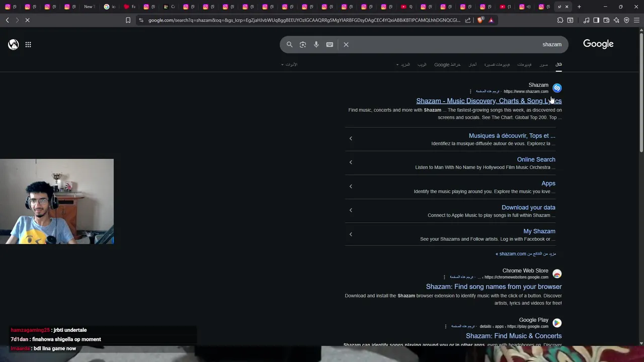Switch to the New Tab browser tab
Image resolution: width=644 pixels, height=362 pixels.
[89, 7]
